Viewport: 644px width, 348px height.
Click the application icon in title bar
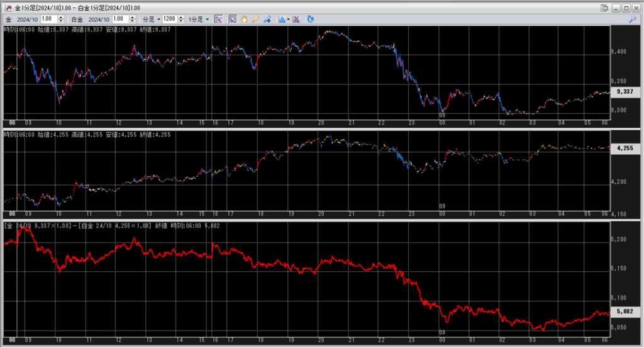coord(9,7)
